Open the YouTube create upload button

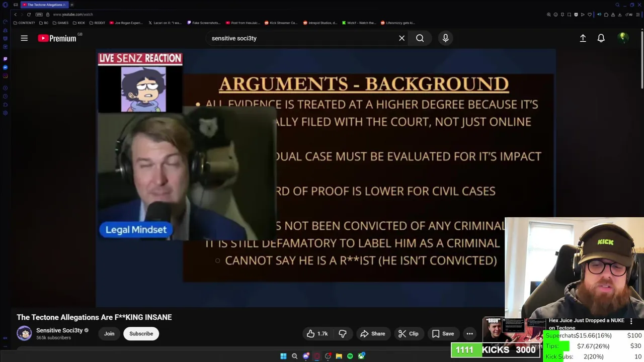tap(583, 38)
